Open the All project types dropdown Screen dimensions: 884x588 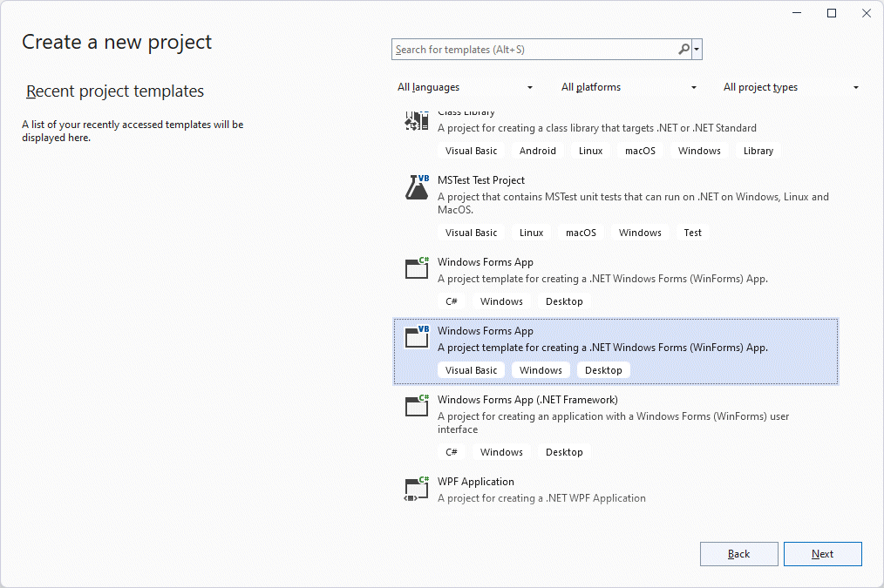coord(791,87)
